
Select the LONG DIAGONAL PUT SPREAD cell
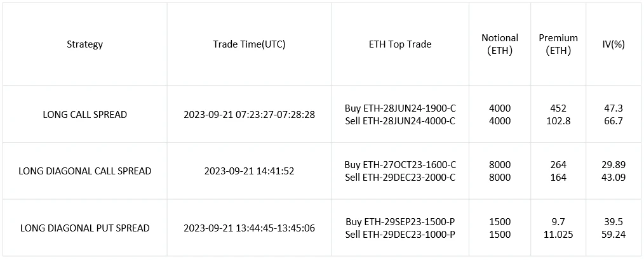[x=84, y=228]
